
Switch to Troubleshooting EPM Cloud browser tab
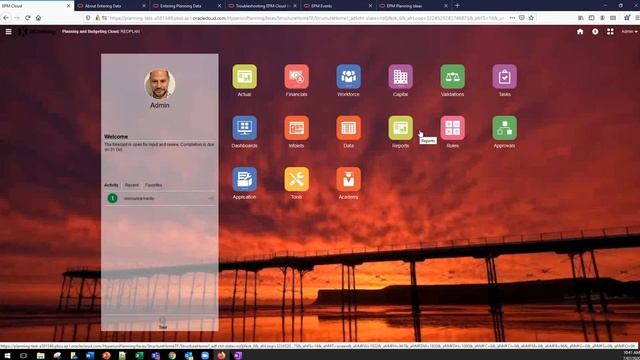coord(262,6)
